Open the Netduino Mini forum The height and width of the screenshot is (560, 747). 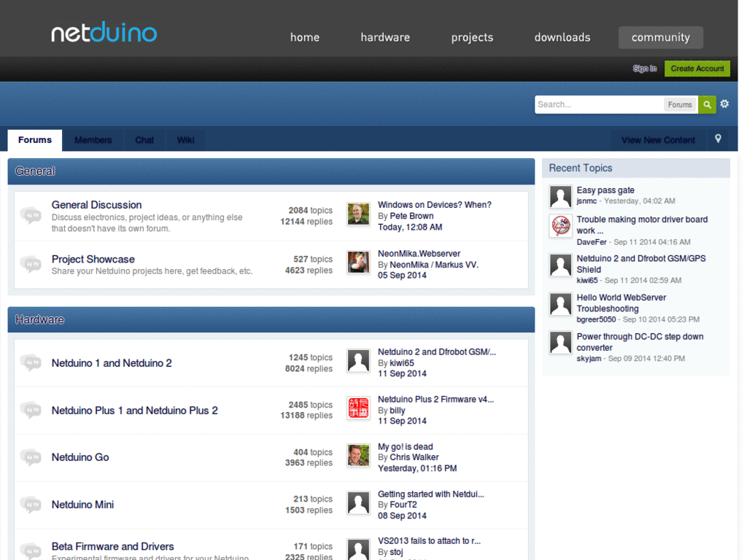point(82,505)
